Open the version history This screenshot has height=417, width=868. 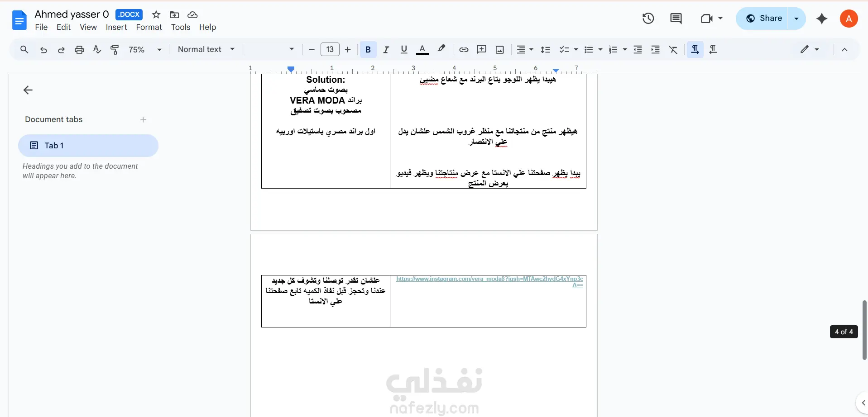pyautogui.click(x=648, y=19)
